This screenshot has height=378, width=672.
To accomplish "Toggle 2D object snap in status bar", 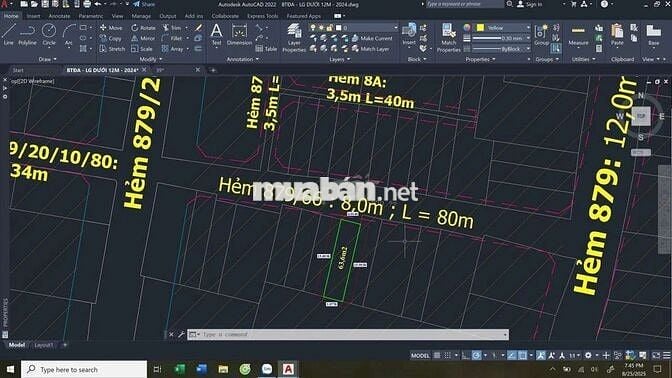I will coord(522,355).
